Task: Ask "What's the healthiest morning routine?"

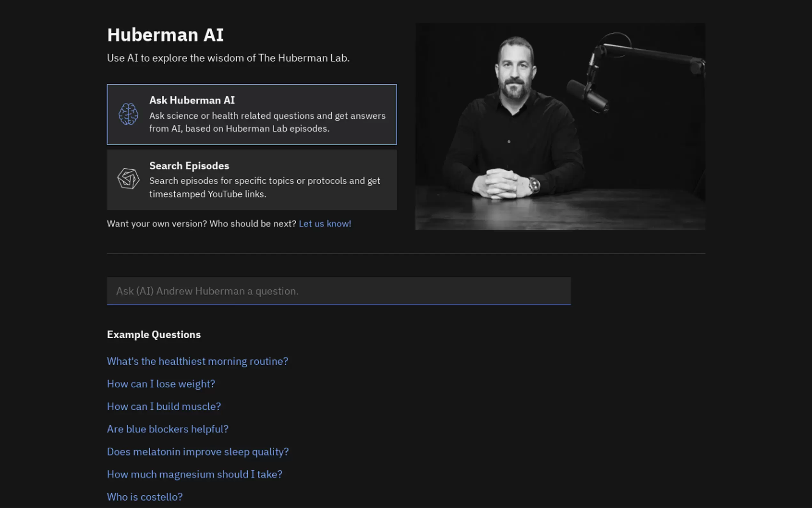Action: tap(197, 361)
